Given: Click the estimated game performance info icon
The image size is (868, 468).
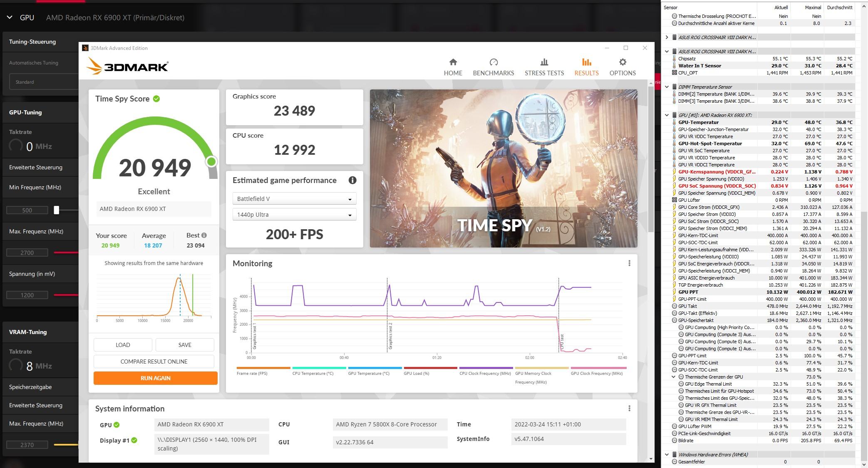Looking at the screenshot, I should pos(352,180).
